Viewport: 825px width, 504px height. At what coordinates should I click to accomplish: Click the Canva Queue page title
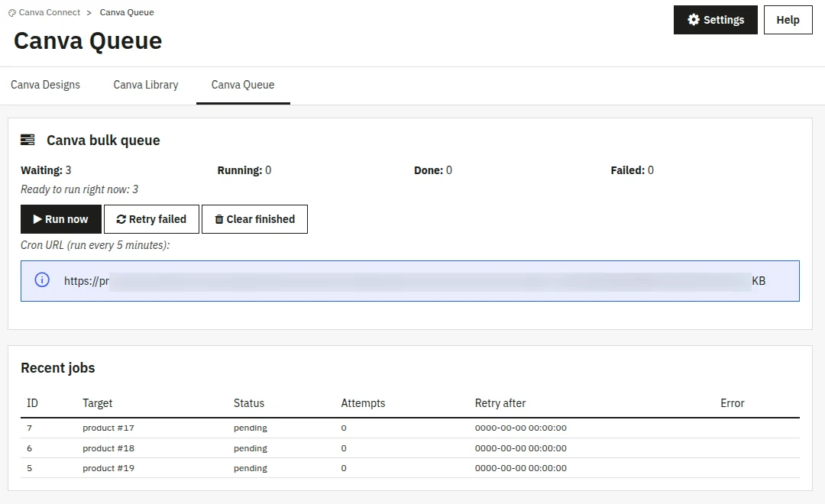click(88, 41)
